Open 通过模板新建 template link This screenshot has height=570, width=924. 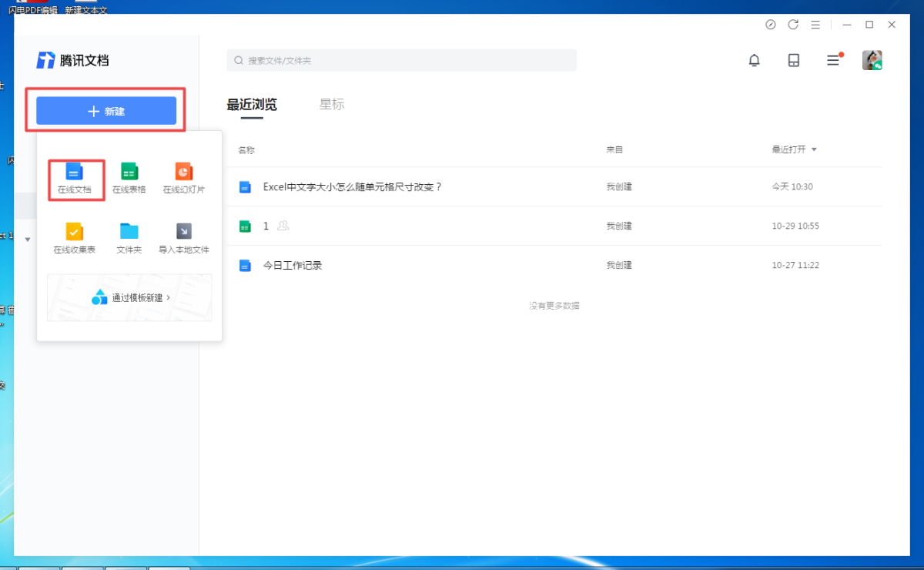click(131, 297)
